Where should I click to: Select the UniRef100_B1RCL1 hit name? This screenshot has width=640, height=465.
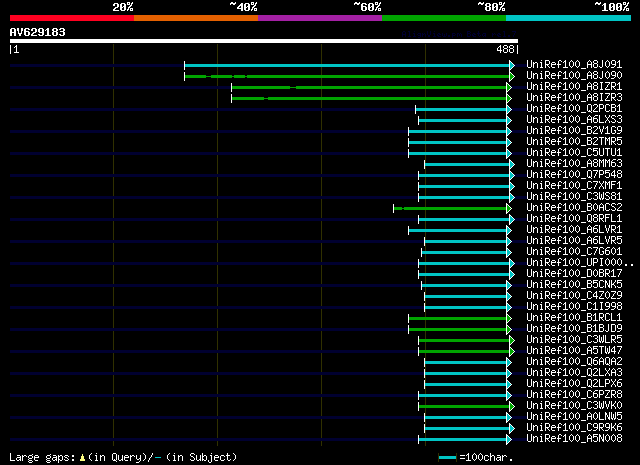[574, 317]
